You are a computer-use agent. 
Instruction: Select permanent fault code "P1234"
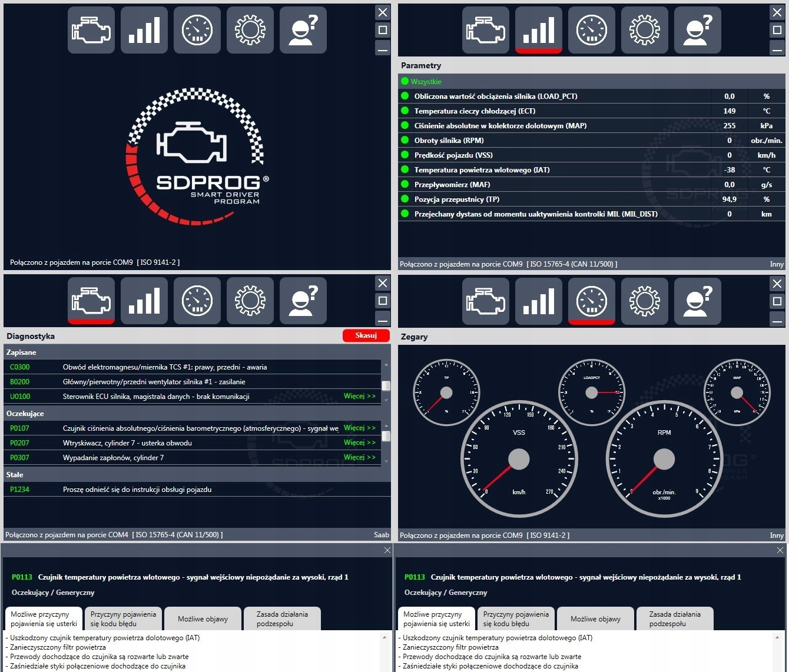click(x=19, y=490)
